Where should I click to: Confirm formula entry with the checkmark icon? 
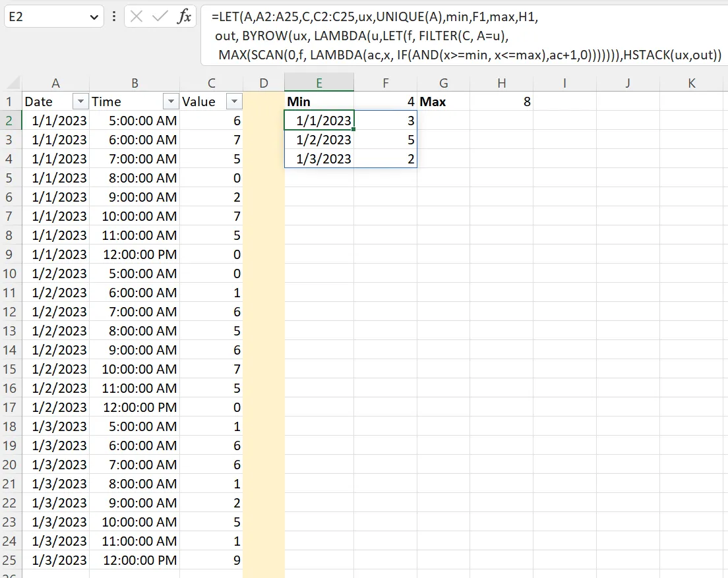coord(160,16)
